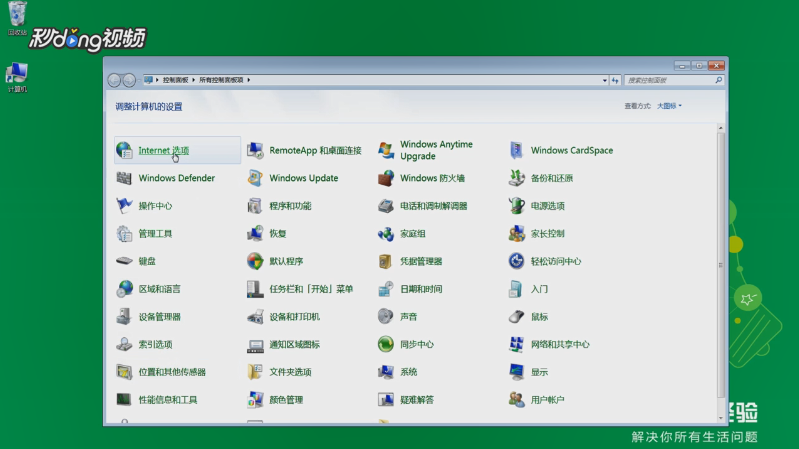Open 日期和时间 icon
This screenshot has width=799, height=449.
(x=386, y=288)
